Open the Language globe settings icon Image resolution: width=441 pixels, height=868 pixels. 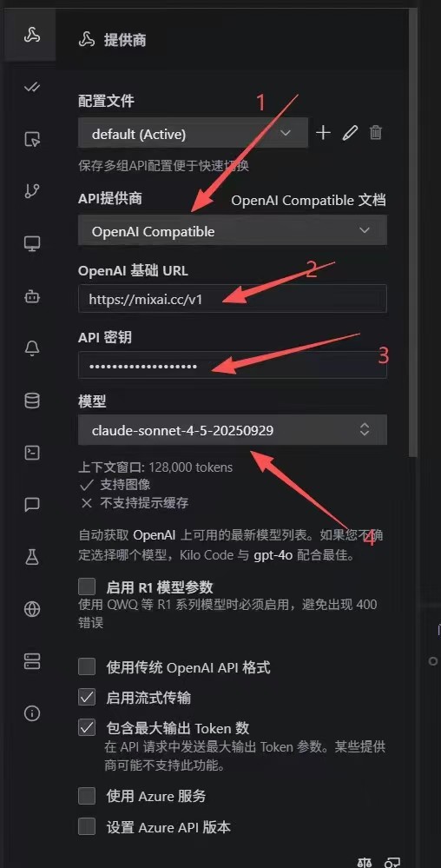point(32,609)
